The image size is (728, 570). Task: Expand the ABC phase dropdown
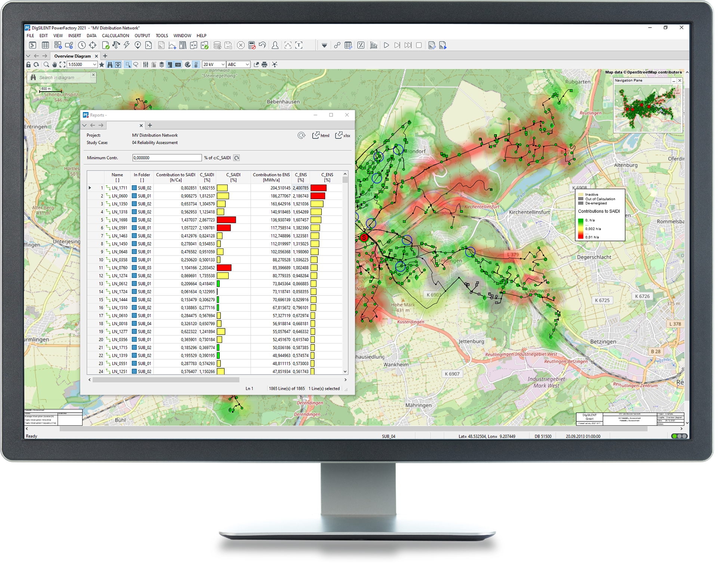[247, 65]
